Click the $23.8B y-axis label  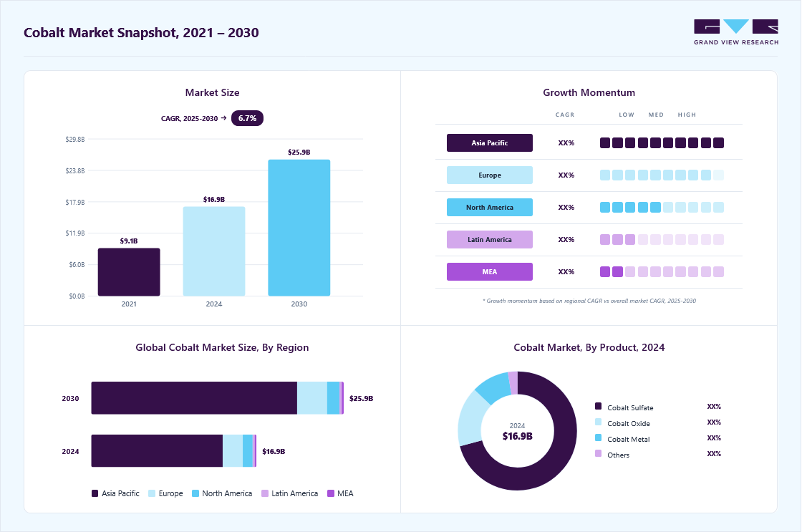[75, 171]
